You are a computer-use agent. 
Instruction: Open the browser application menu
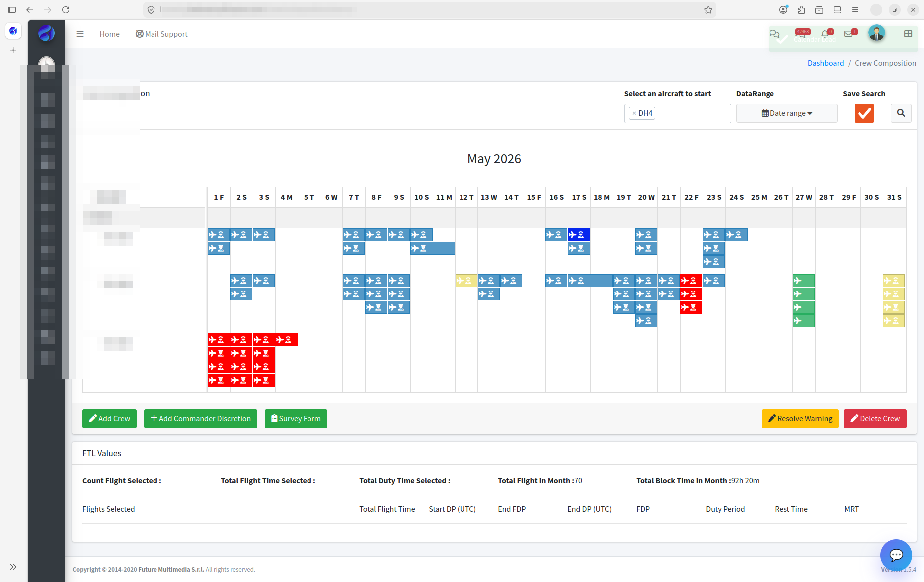[x=855, y=10]
